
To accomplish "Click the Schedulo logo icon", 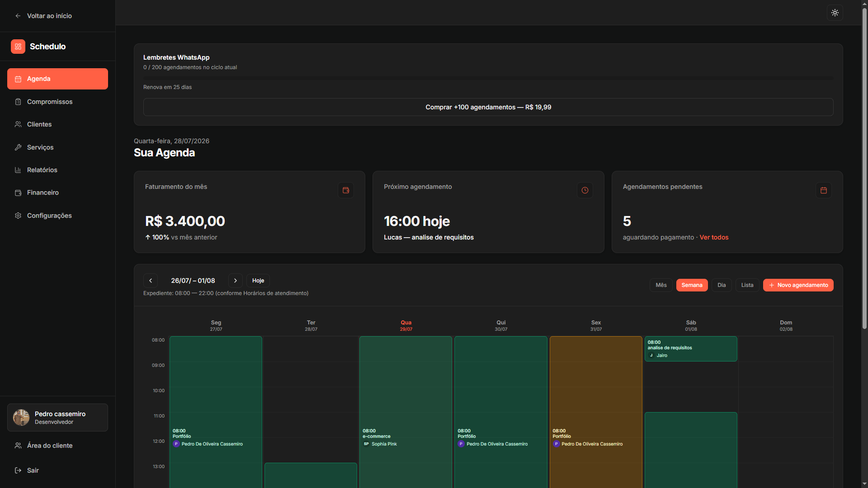I will click(x=18, y=47).
